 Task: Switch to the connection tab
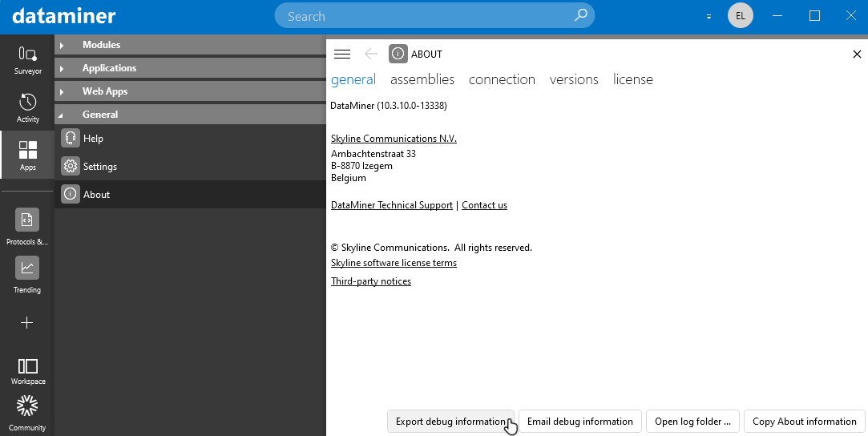tap(502, 79)
